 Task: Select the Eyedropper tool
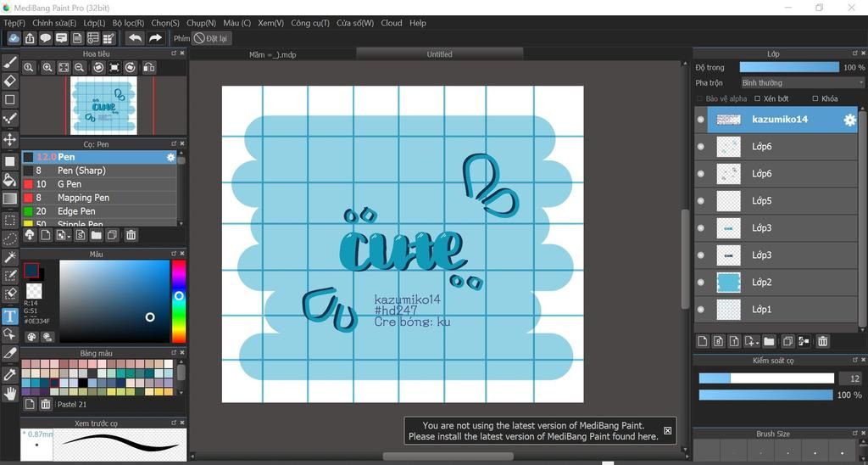10,375
